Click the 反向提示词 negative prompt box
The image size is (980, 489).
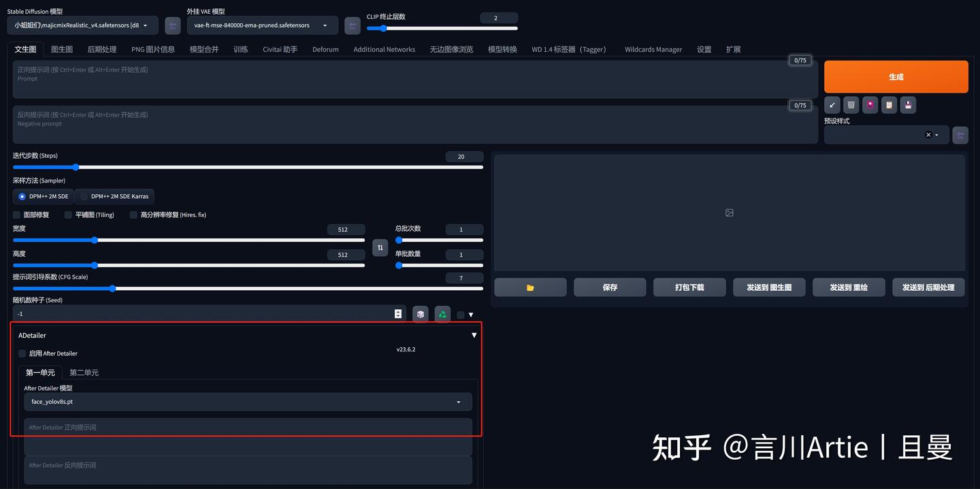coord(415,124)
